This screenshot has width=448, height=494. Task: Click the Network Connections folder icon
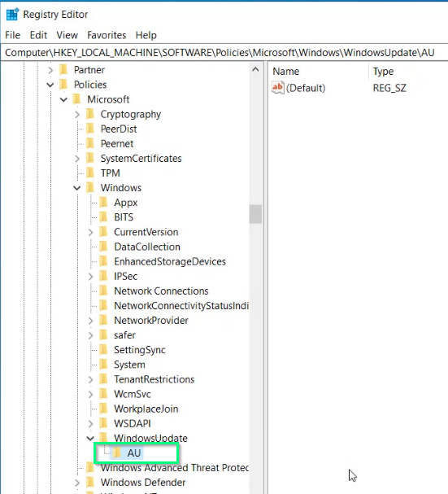click(103, 291)
